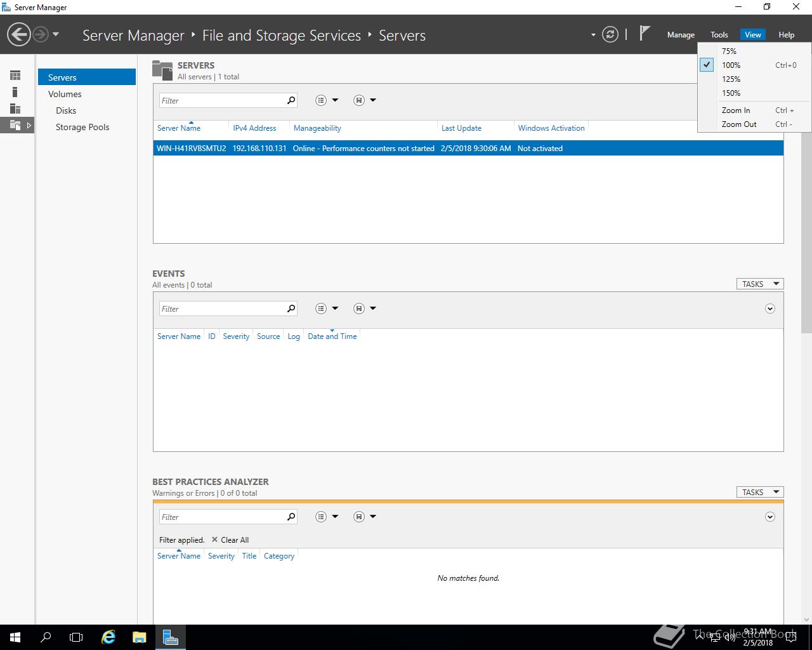Screen dimensions: 812x650
Task: Open the Notifications flag icon
Action: tap(645, 33)
